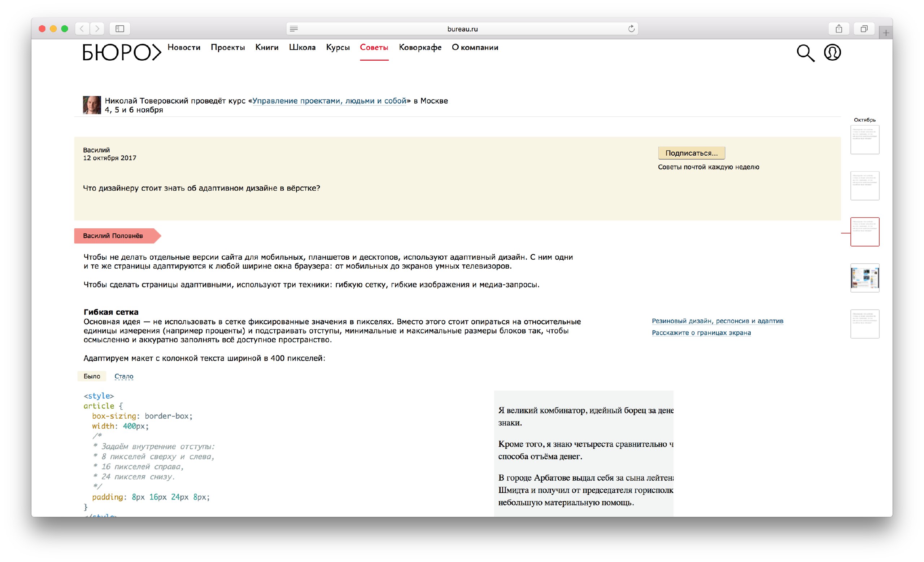Minimize the window with the yellow button
Viewport: 924px width, 562px height.
pyautogui.click(x=53, y=29)
